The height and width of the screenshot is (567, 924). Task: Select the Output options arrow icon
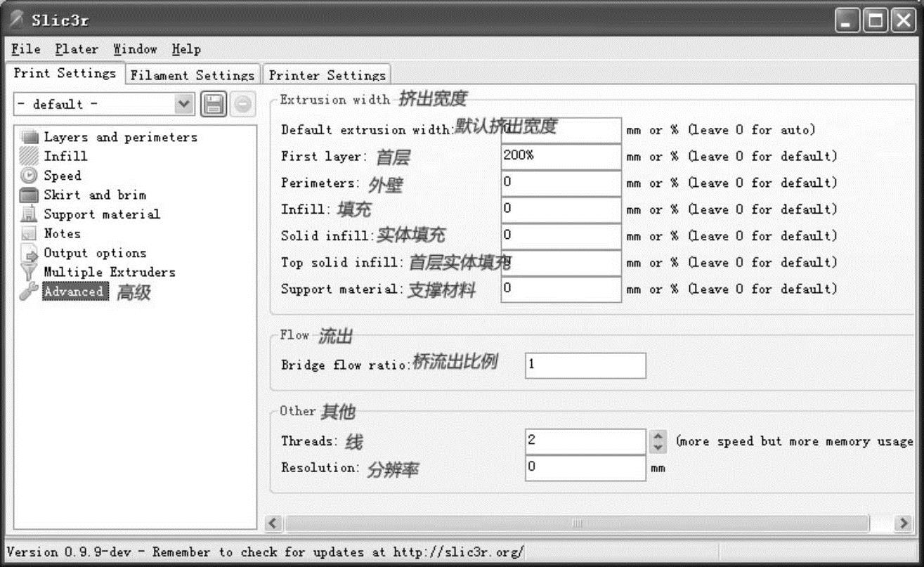30,253
